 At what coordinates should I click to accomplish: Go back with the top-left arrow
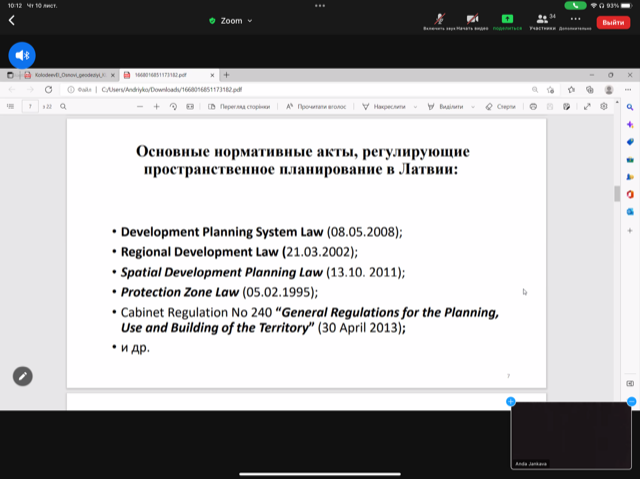coord(12,20)
